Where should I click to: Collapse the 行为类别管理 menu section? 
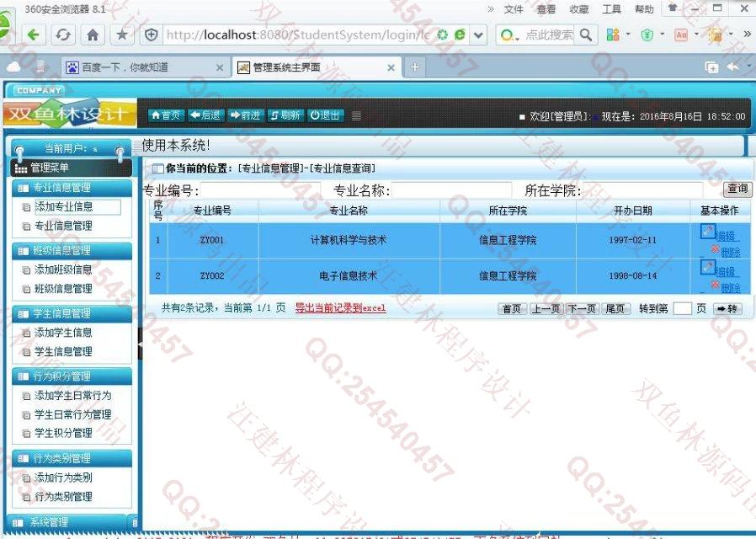72,458
